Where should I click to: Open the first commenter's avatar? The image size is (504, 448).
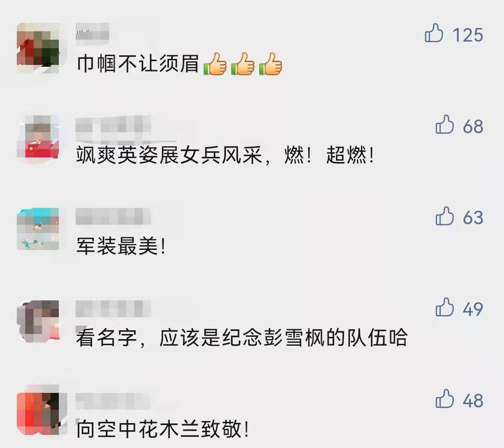[x=38, y=48]
